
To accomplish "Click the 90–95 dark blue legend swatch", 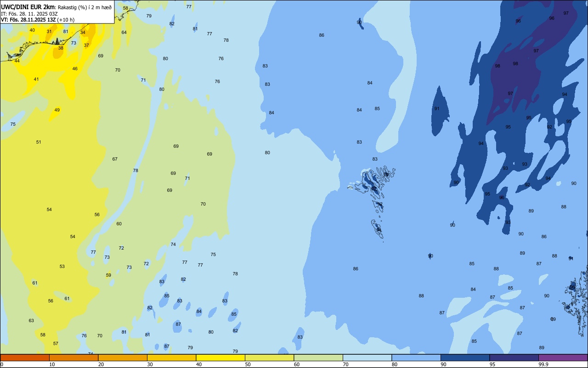I will (x=465, y=357).
